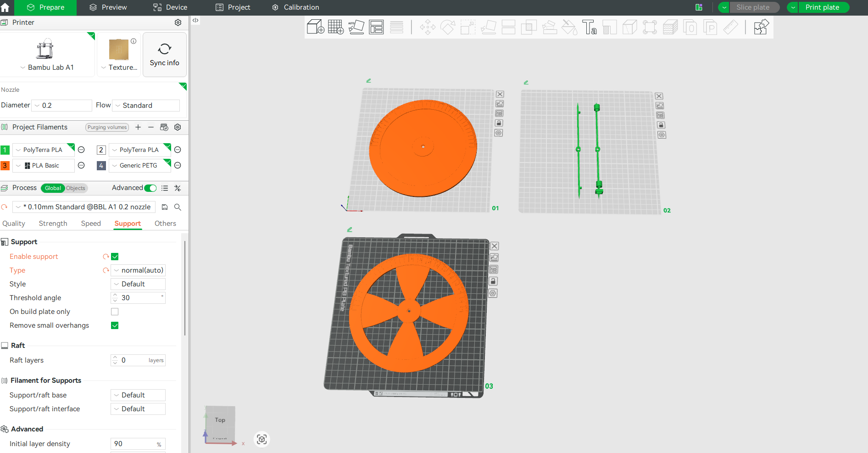
Task: Open filament 3 PLA Basic options ellipsis
Action: [x=81, y=165]
